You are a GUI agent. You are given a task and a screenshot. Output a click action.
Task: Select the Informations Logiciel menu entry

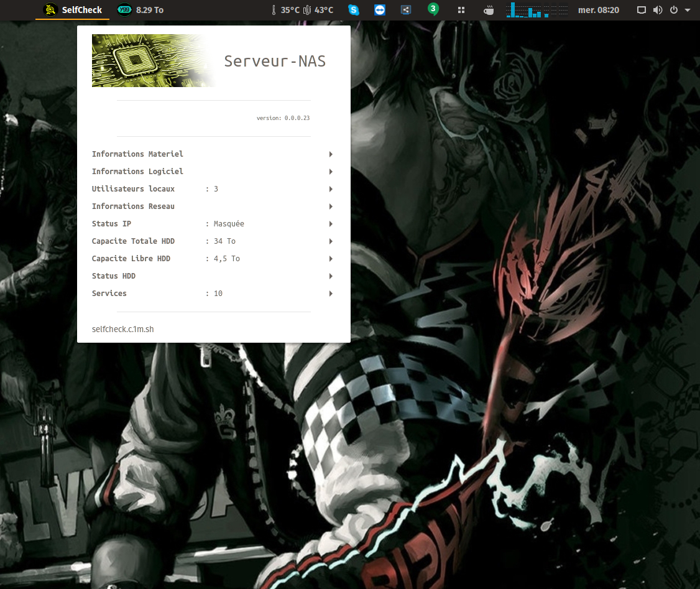click(213, 172)
